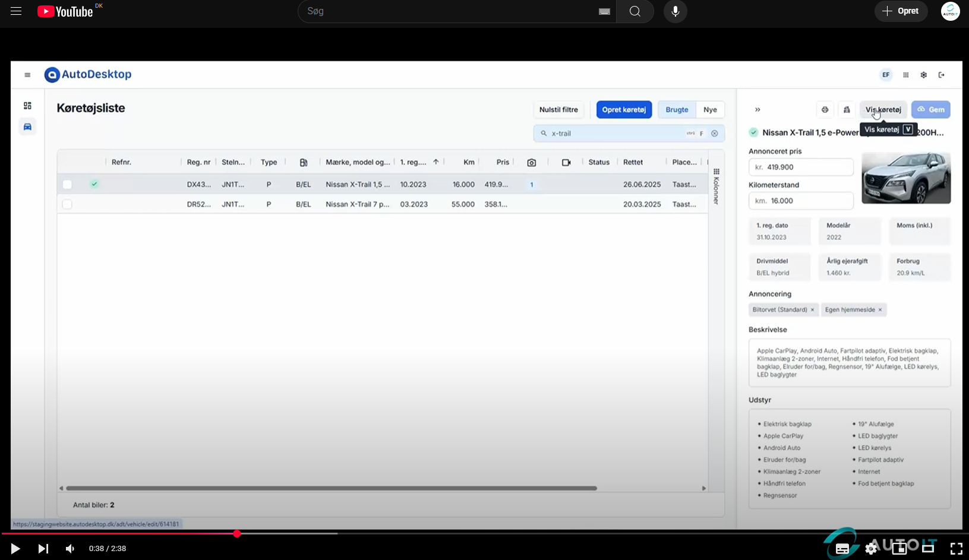Open the on-screen keyboard in YouTube search

(x=604, y=11)
